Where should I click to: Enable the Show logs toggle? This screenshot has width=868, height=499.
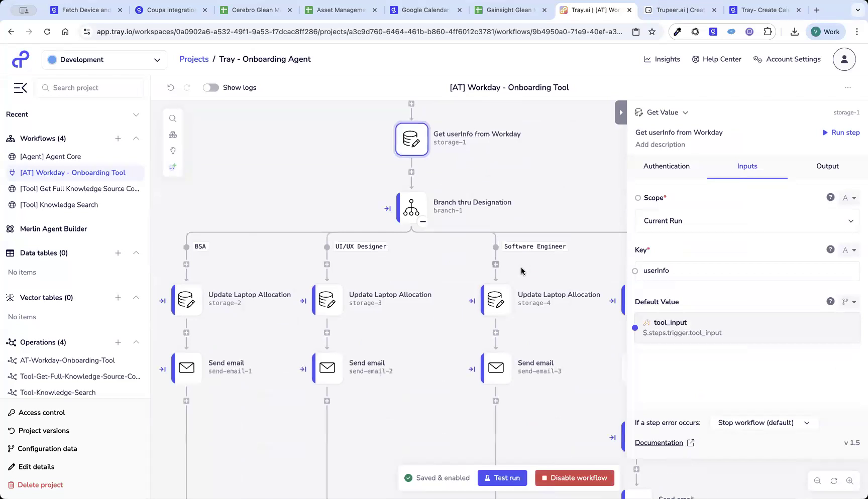211,87
